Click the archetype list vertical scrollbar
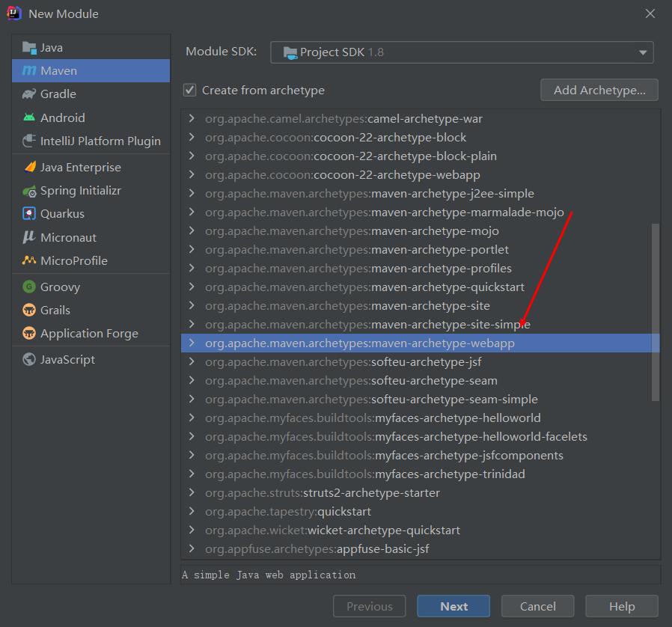This screenshot has height=627, width=672. [x=656, y=312]
